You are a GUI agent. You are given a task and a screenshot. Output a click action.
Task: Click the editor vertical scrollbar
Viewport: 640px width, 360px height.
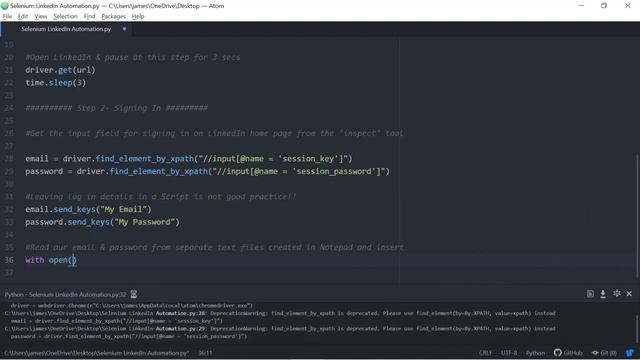click(x=637, y=215)
